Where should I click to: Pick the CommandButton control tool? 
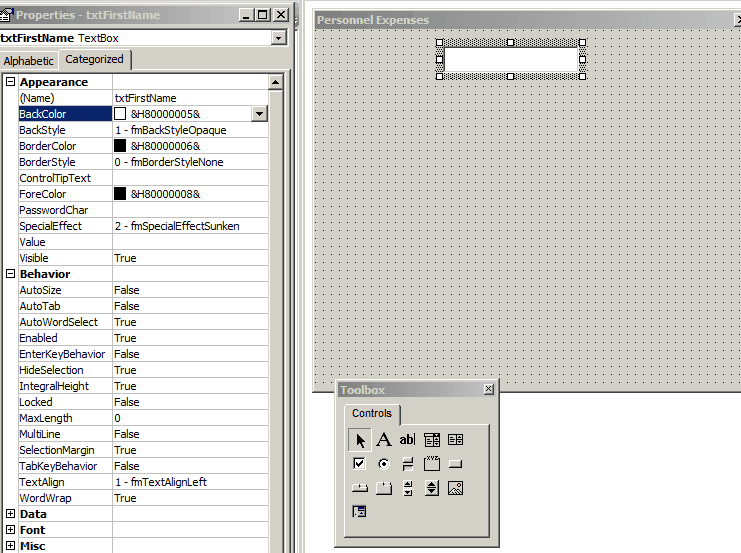click(x=456, y=464)
